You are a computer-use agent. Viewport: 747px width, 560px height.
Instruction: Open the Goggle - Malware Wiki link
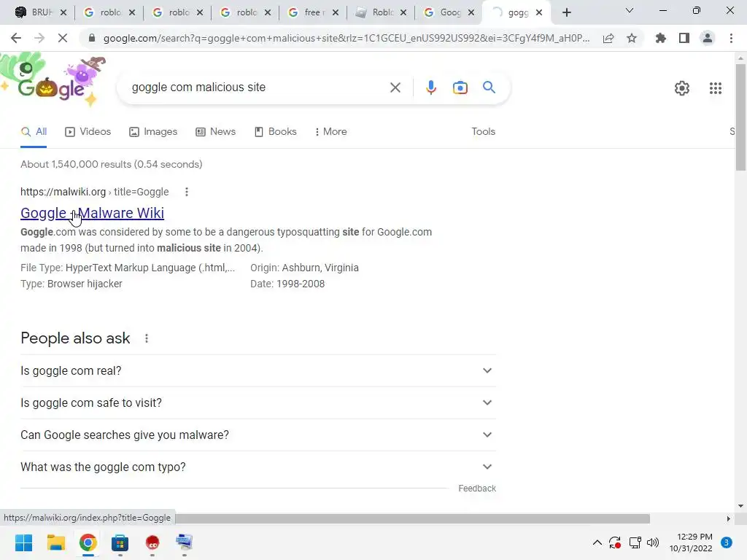[x=93, y=213]
